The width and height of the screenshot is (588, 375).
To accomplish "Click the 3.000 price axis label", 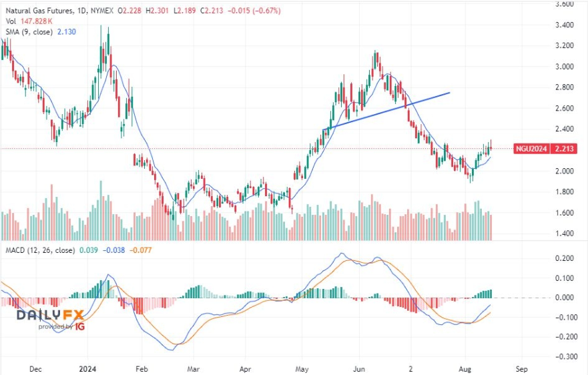I will coord(564,67).
